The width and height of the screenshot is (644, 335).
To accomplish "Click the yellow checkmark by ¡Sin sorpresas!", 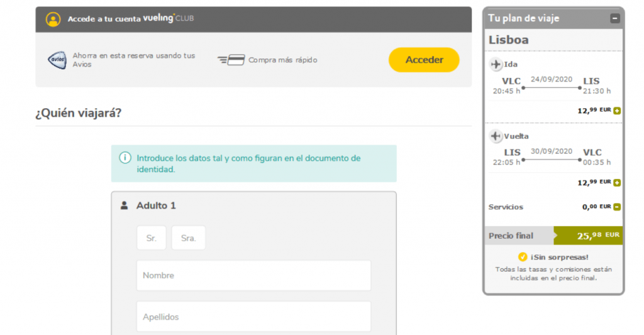I will coord(522,256).
